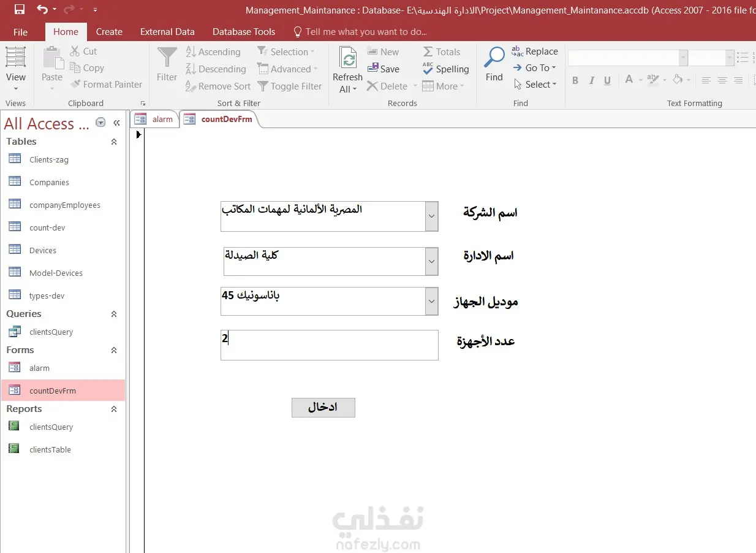Open Select dropdown in Find group
The width and height of the screenshot is (756, 553).
point(535,85)
